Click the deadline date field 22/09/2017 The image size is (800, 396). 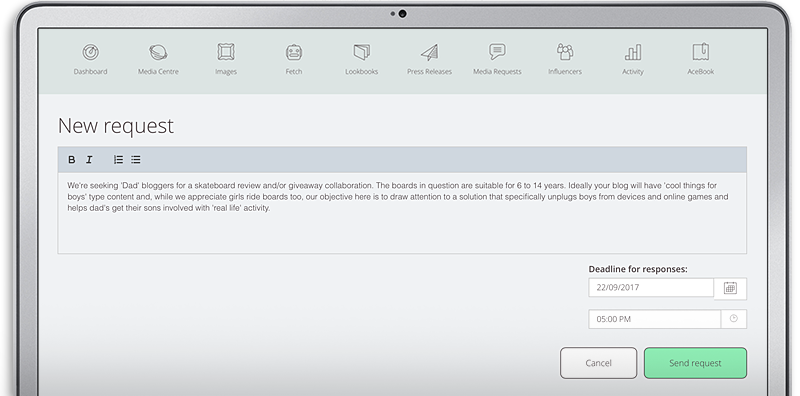click(651, 287)
